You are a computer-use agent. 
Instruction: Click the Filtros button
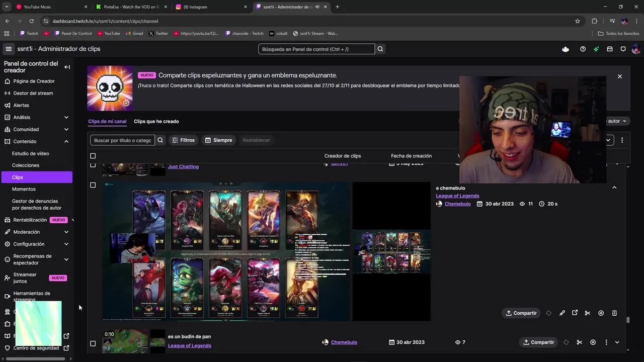pyautogui.click(x=183, y=140)
